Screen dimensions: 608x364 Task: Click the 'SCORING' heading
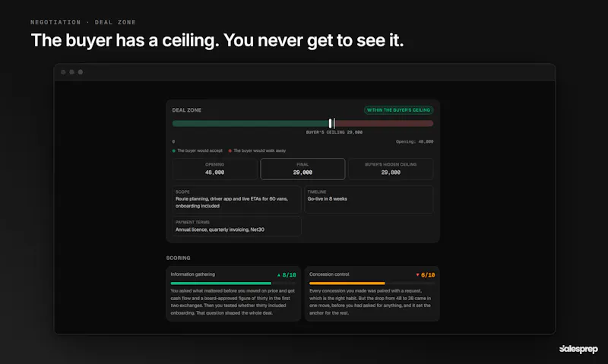(179, 258)
